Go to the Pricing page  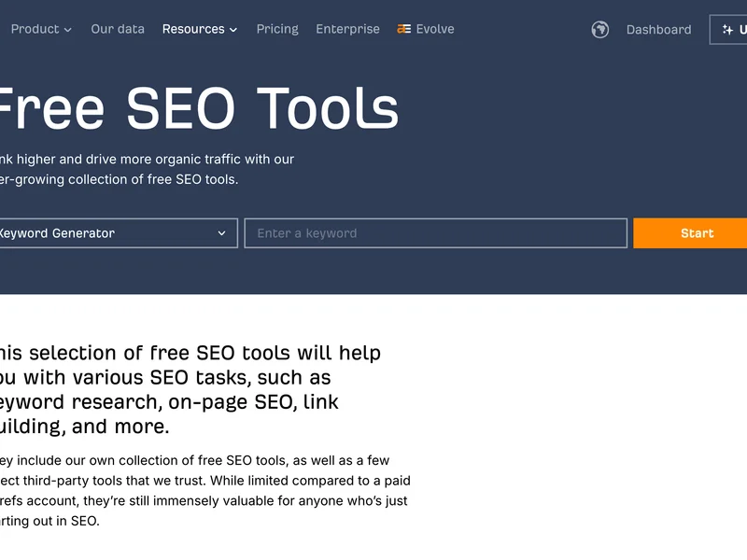click(x=277, y=29)
